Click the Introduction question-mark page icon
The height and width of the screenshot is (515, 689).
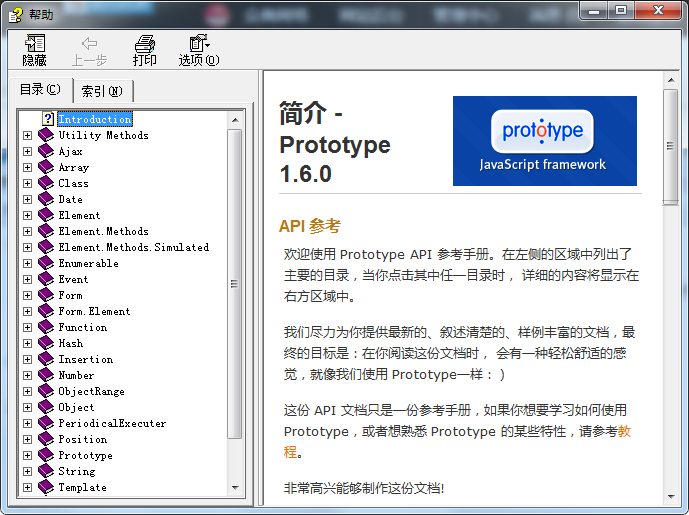point(47,119)
